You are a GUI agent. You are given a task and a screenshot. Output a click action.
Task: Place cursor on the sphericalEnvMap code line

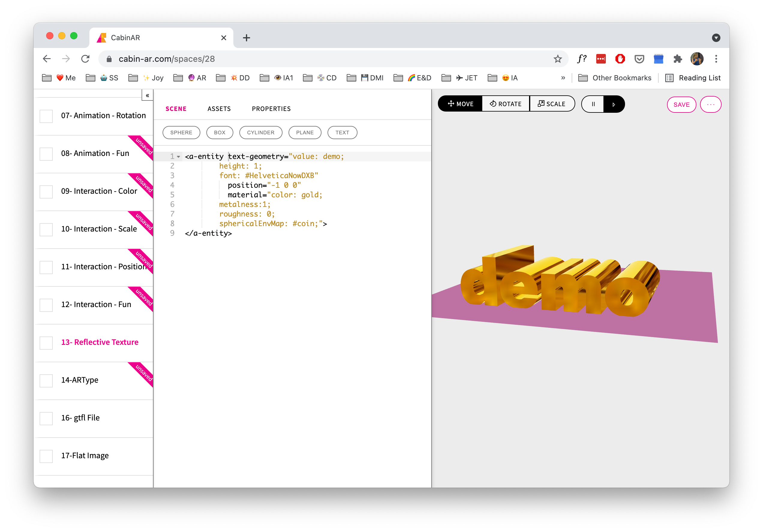pyautogui.click(x=273, y=224)
